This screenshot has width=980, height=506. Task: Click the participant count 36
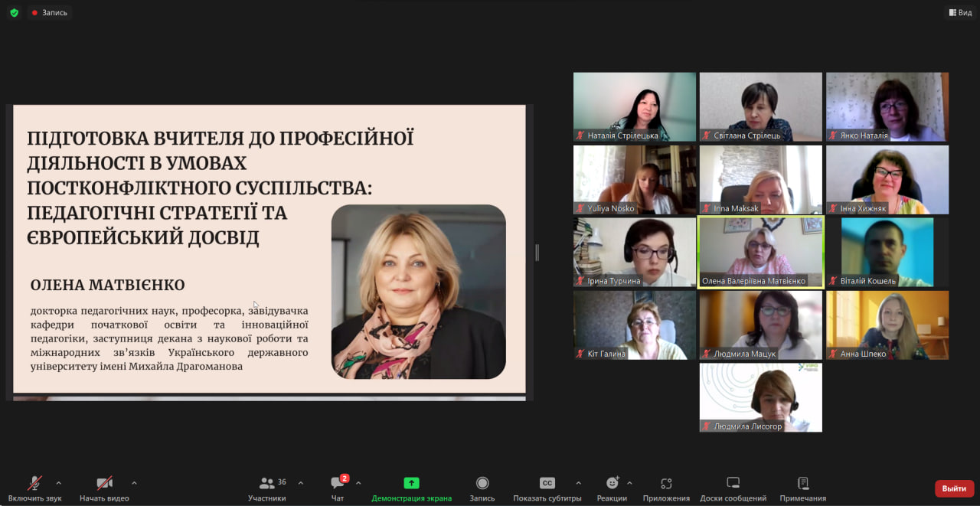point(282,482)
